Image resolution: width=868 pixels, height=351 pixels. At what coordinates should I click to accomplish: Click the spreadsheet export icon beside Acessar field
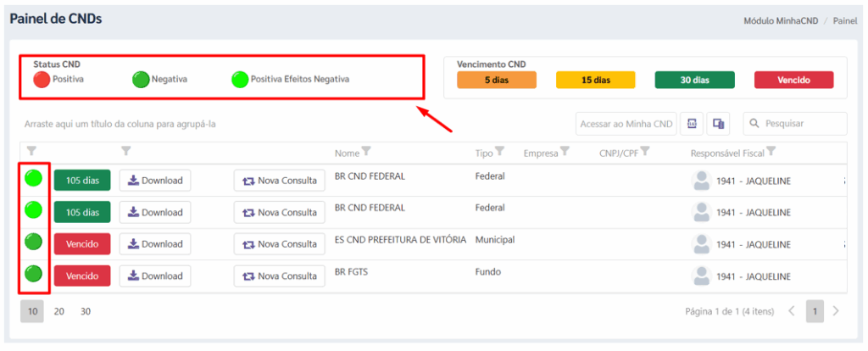(x=692, y=124)
